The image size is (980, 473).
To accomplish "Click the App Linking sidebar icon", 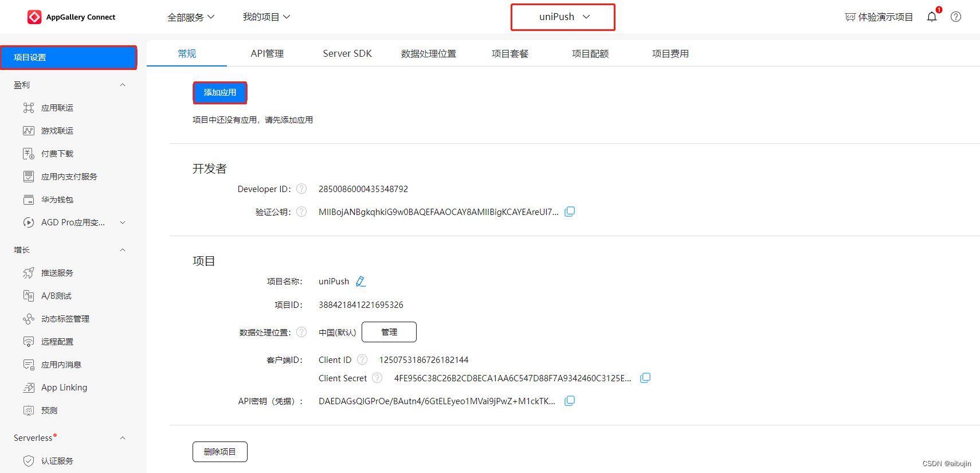I will [x=29, y=388].
